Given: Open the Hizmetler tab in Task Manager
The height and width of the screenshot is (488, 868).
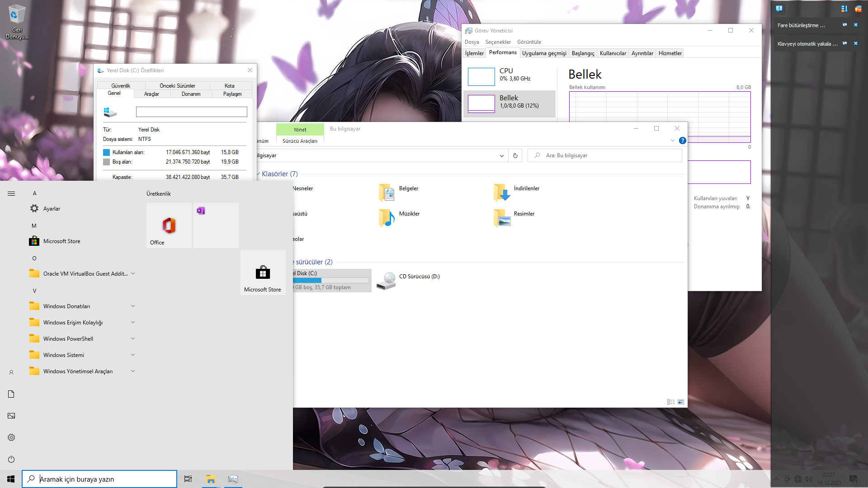Looking at the screenshot, I should 670,53.
